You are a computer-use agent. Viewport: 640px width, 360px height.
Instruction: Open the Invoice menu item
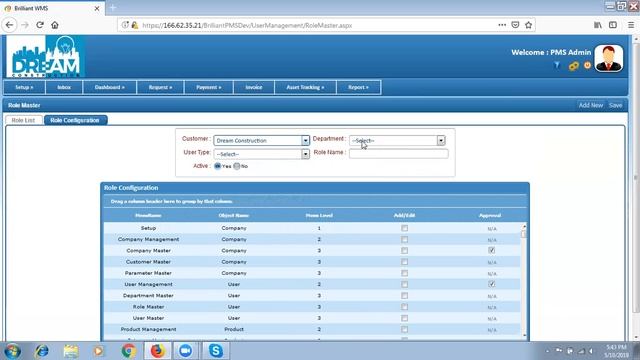click(x=254, y=87)
